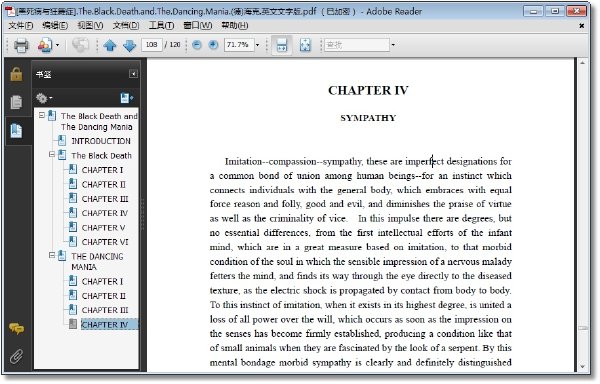
Task: Open dropdown arrow next to share icon
Action: point(57,45)
